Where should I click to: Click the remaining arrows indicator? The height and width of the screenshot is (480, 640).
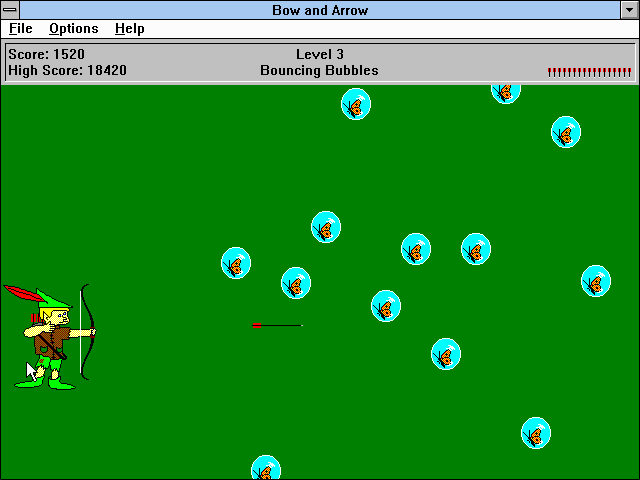tap(589, 72)
